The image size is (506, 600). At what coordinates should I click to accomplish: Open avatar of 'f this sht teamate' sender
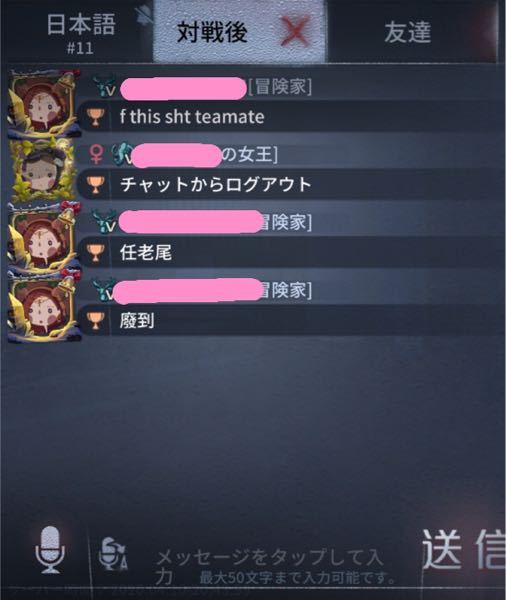[x=43, y=103]
